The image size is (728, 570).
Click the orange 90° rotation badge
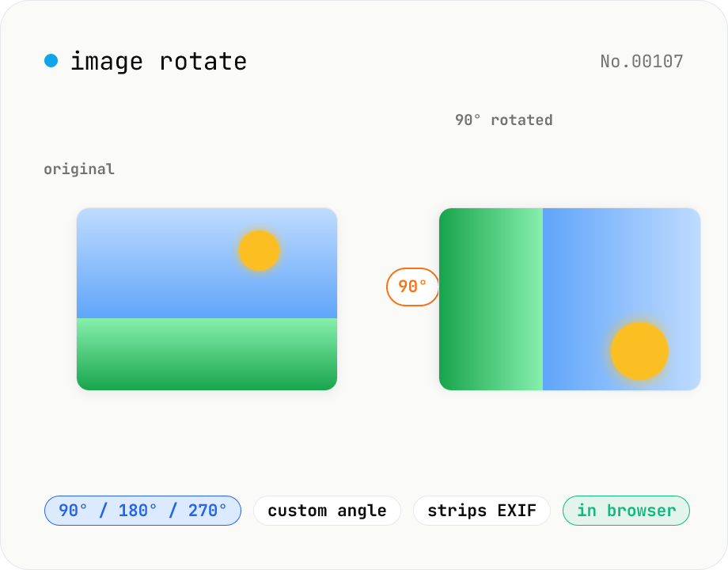412,287
